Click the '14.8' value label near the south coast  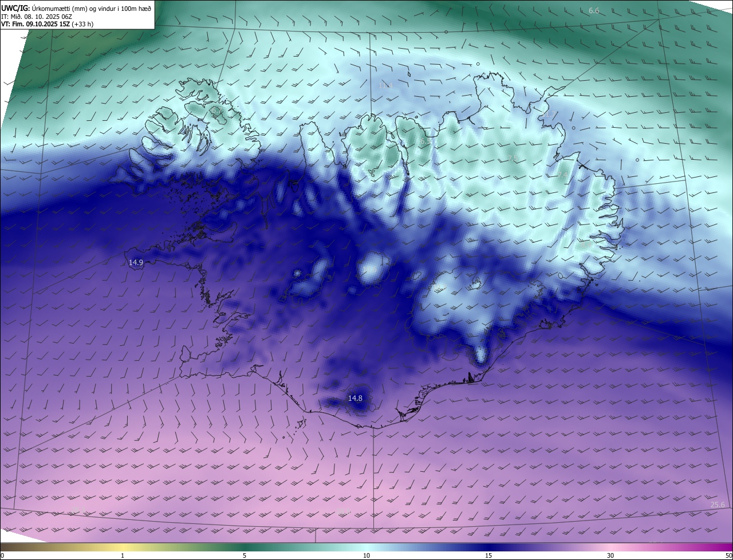click(355, 398)
